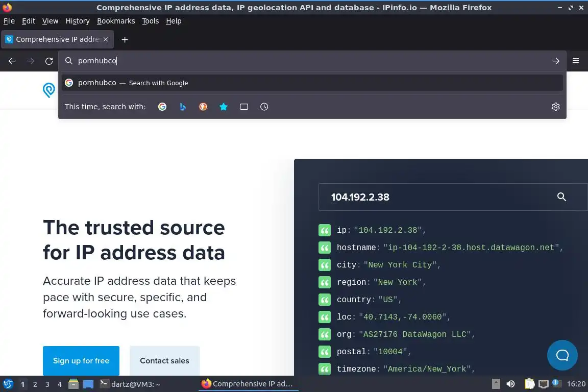Open the View menu

tap(50, 21)
